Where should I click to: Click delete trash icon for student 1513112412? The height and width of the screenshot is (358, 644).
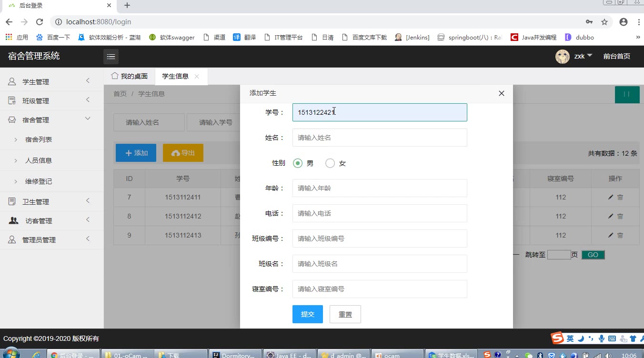pyautogui.click(x=620, y=216)
